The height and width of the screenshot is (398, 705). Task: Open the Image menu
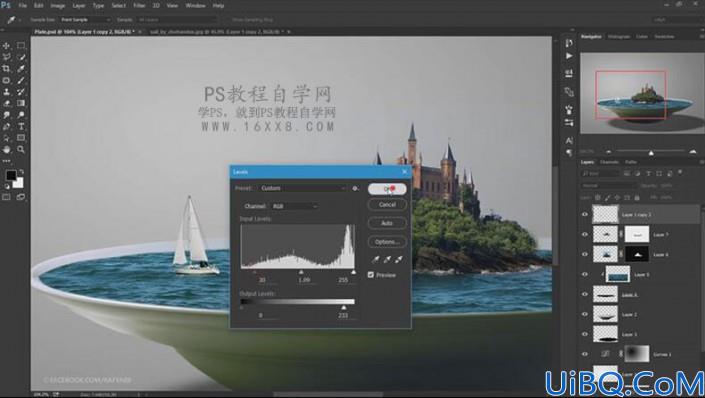[58, 6]
